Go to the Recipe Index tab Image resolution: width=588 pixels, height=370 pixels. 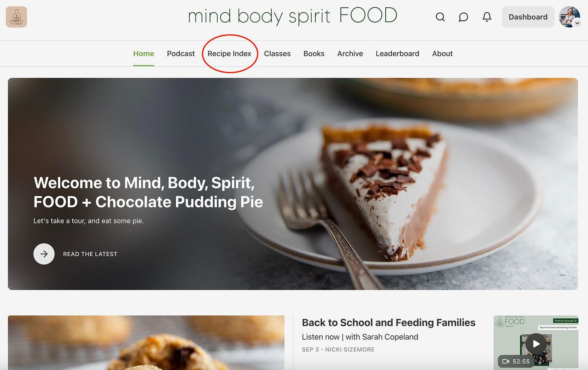[229, 54]
